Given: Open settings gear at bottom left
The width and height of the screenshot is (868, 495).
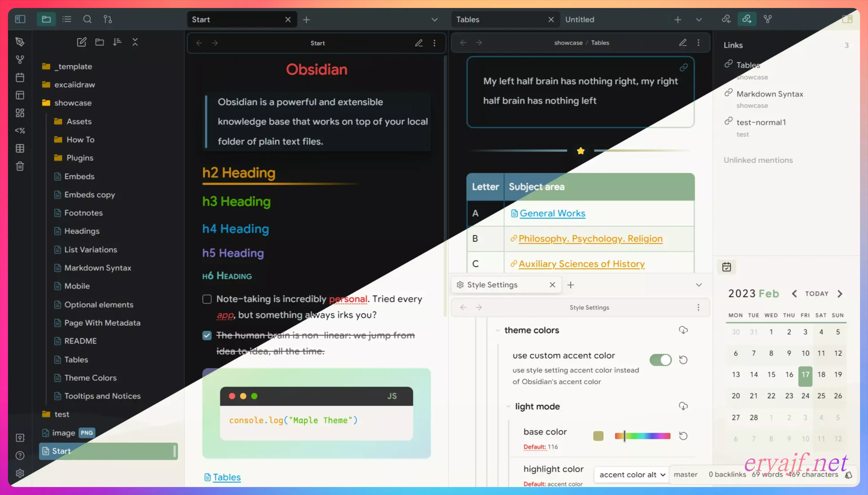Looking at the screenshot, I should point(20,473).
